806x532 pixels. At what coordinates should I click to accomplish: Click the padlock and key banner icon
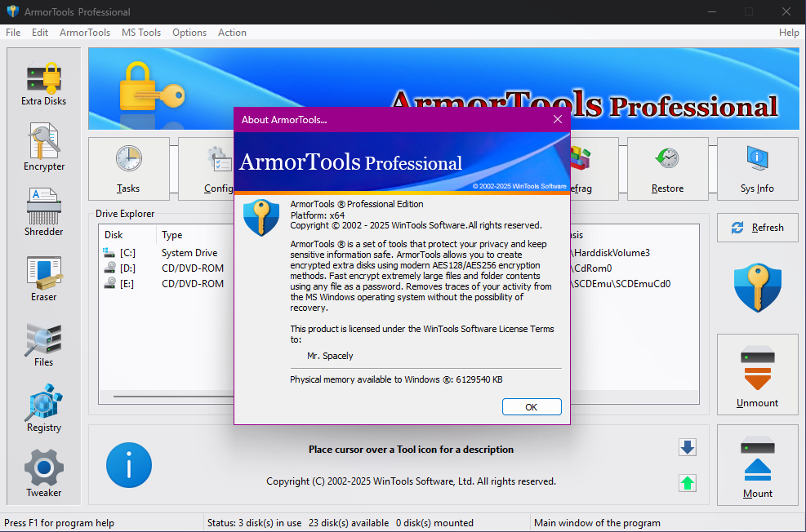click(152, 87)
